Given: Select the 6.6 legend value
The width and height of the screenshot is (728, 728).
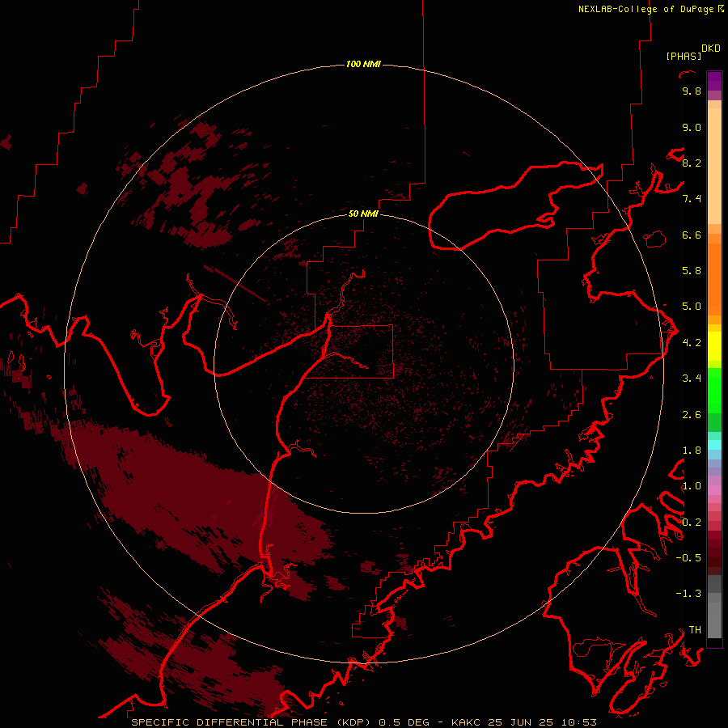Looking at the screenshot, I should click(692, 235).
